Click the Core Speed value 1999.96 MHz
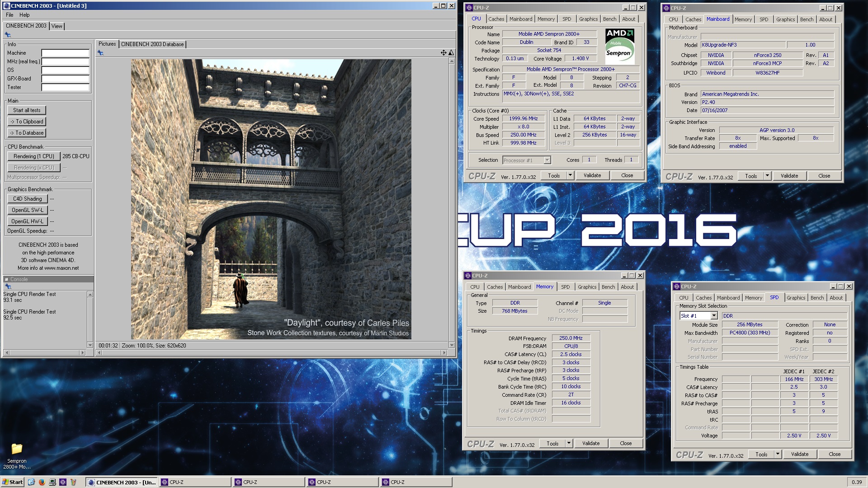868x488 pixels. [x=524, y=118]
